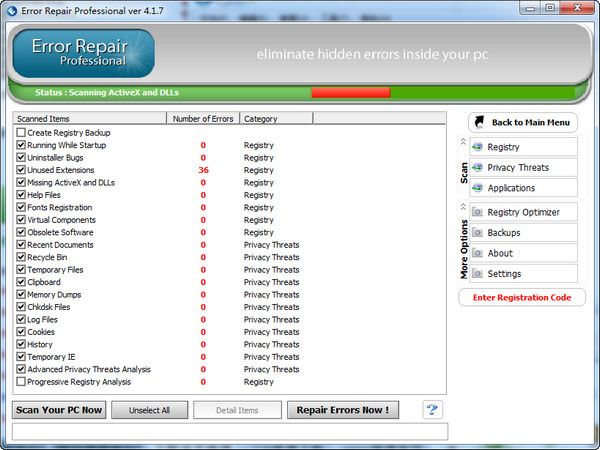This screenshot has width=600, height=450.
Task: Click the Error Repair Professional logo
Action: point(83,53)
